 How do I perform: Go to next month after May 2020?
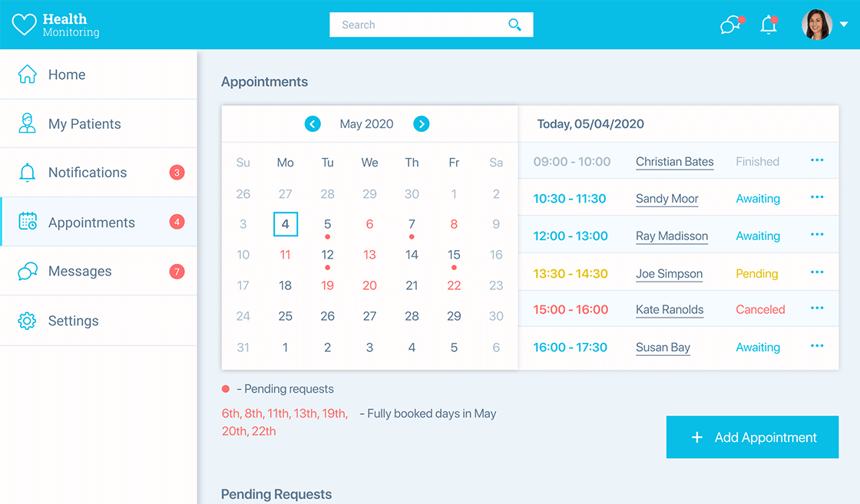[421, 124]
